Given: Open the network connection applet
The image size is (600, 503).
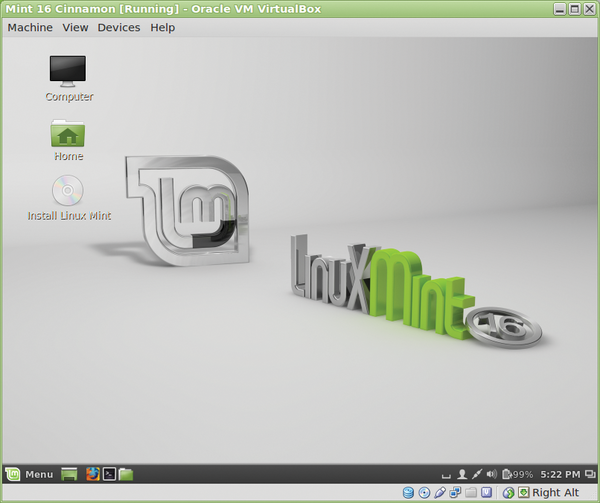Looking at the screenshot, I should click(476, 474).
